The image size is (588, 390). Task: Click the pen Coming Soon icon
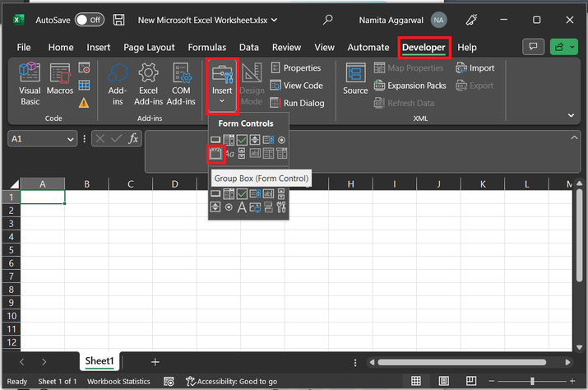471,20
